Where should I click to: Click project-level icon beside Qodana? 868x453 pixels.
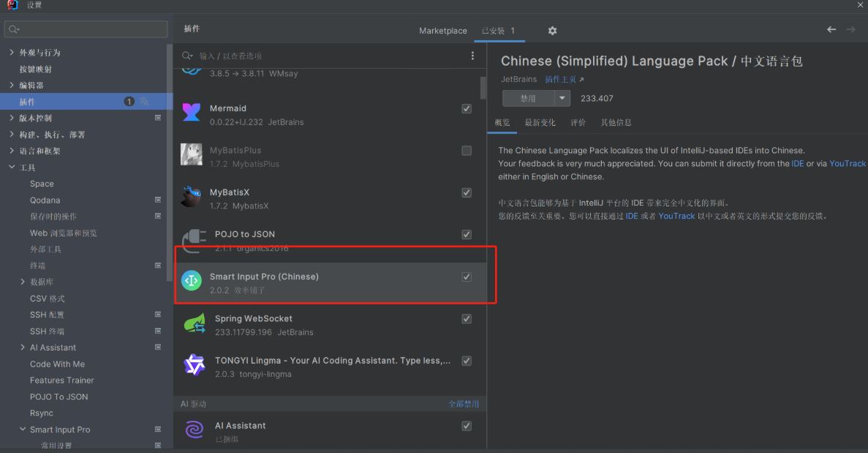(x=158, y=200)
